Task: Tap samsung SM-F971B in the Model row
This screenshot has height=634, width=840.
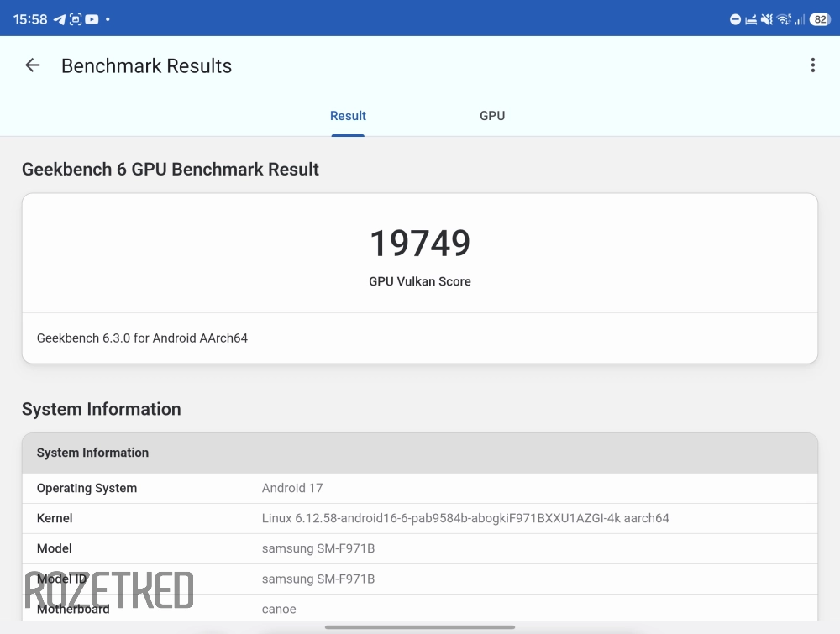Action: 318,548
